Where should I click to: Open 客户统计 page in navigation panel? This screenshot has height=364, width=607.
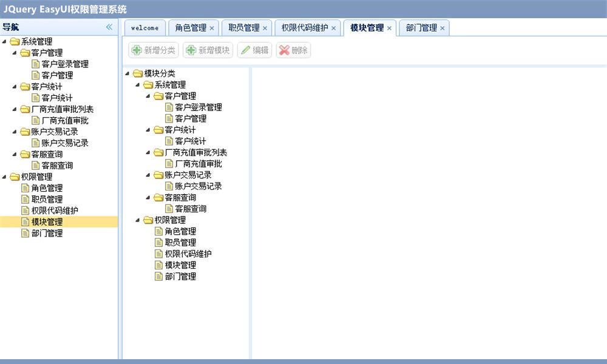(x=57, y=98)
